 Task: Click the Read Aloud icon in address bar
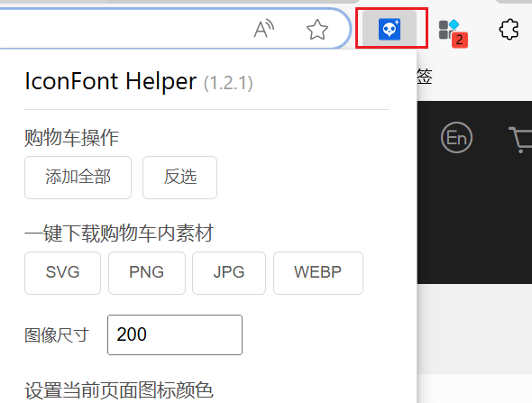point(264,29)
